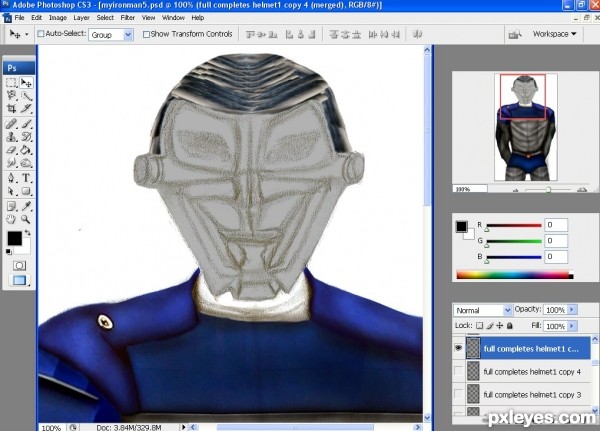This screenshot has width=600, height=431.
Task: Select the Magic Wand tool
Action: (26, 95)
